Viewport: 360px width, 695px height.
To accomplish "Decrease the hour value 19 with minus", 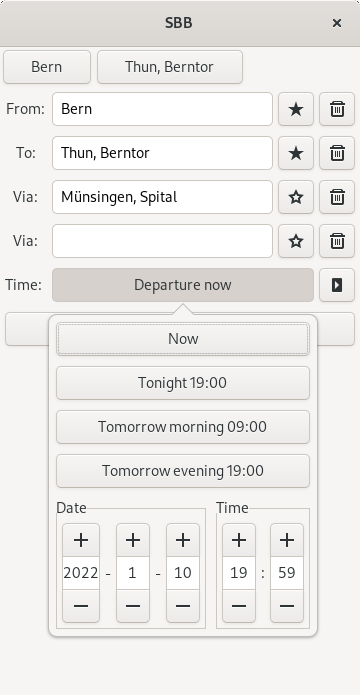I will click(x=239, y=605).
